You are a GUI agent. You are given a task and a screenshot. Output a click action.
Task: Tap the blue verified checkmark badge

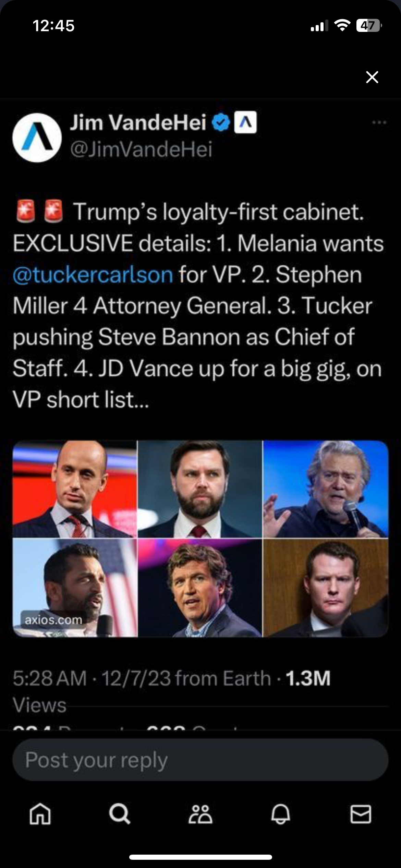coord(221,122)
